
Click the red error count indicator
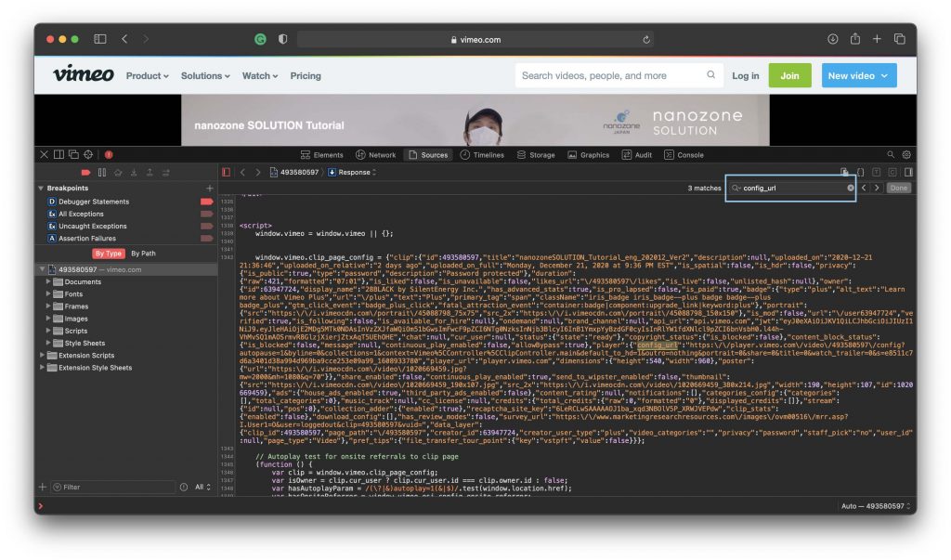109,155
